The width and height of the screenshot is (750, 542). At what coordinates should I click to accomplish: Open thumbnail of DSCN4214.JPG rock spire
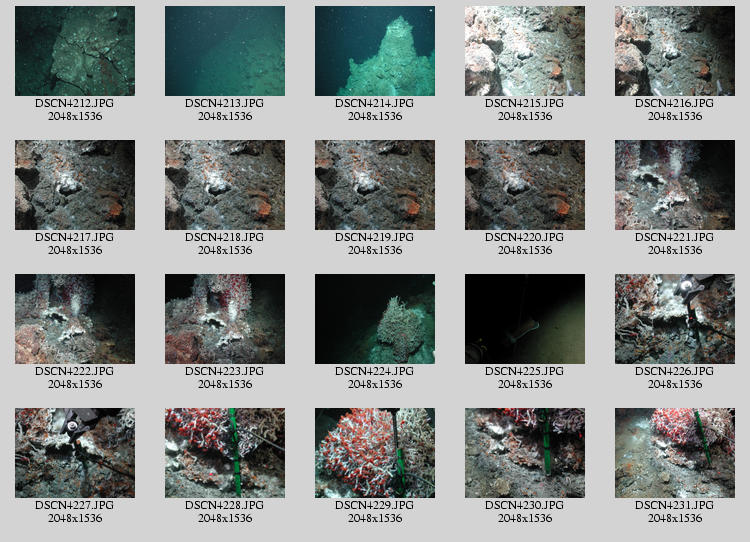375,51
